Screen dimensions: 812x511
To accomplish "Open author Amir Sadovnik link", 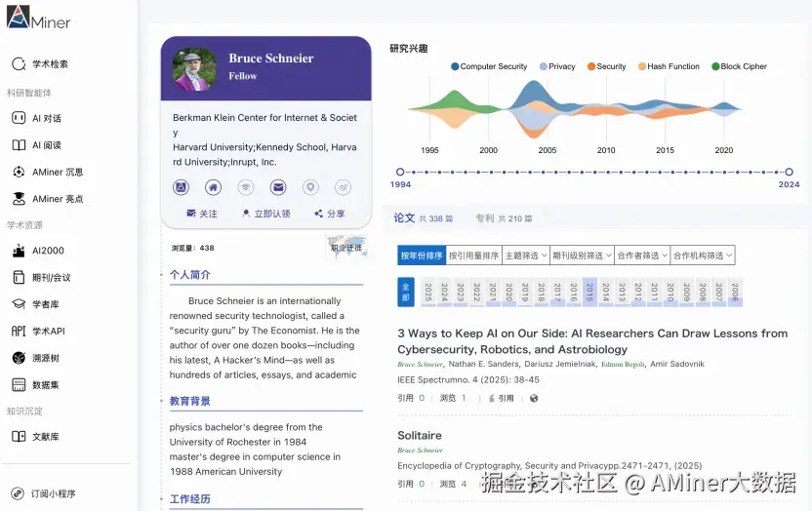I will [677, 364].
